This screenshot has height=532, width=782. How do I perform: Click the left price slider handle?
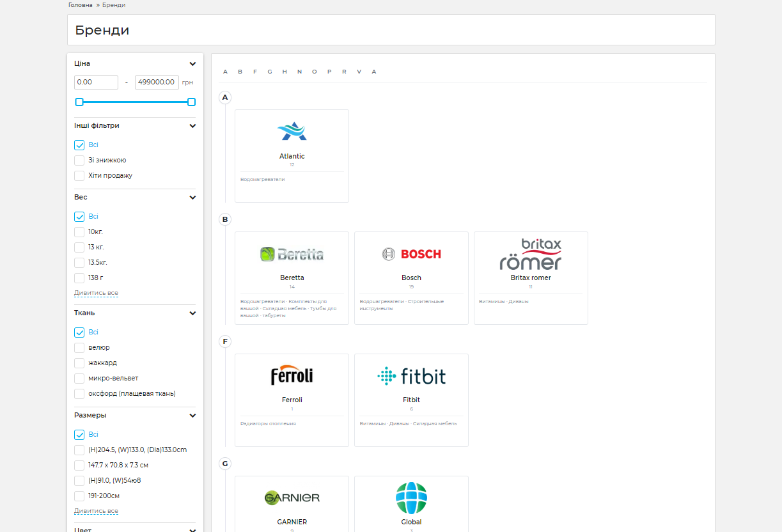tap(79, 102)
